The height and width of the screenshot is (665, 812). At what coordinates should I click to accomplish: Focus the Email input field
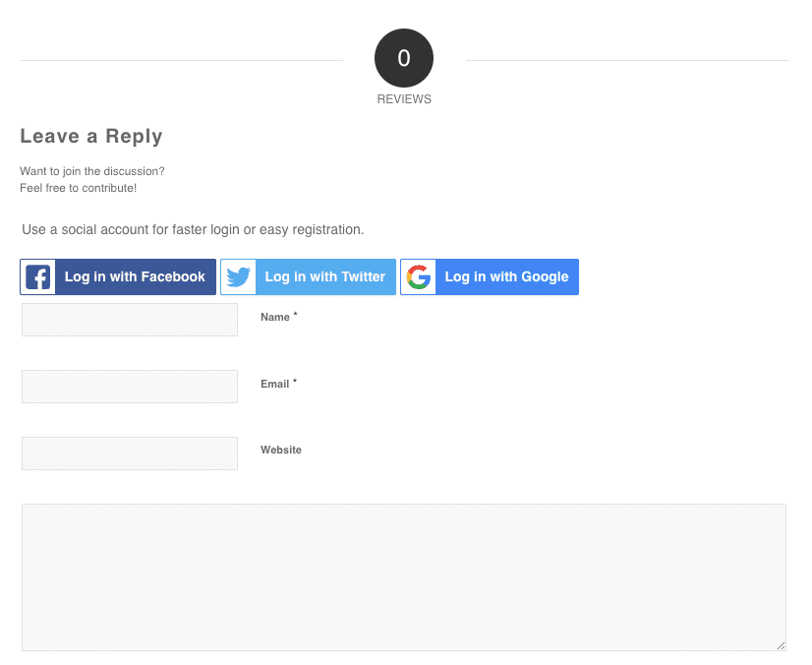[130, 387]
